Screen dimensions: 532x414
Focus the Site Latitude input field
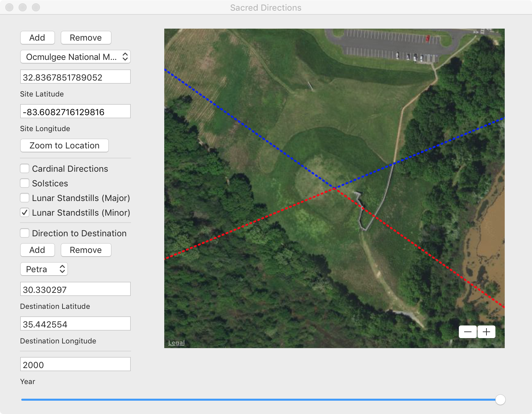(75, 77)
